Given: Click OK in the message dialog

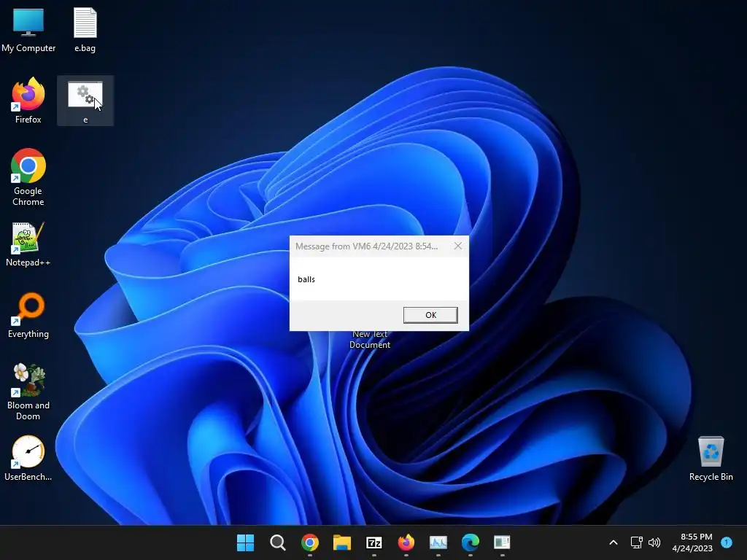Looking at the screenshot, I should tap(430, 315).
